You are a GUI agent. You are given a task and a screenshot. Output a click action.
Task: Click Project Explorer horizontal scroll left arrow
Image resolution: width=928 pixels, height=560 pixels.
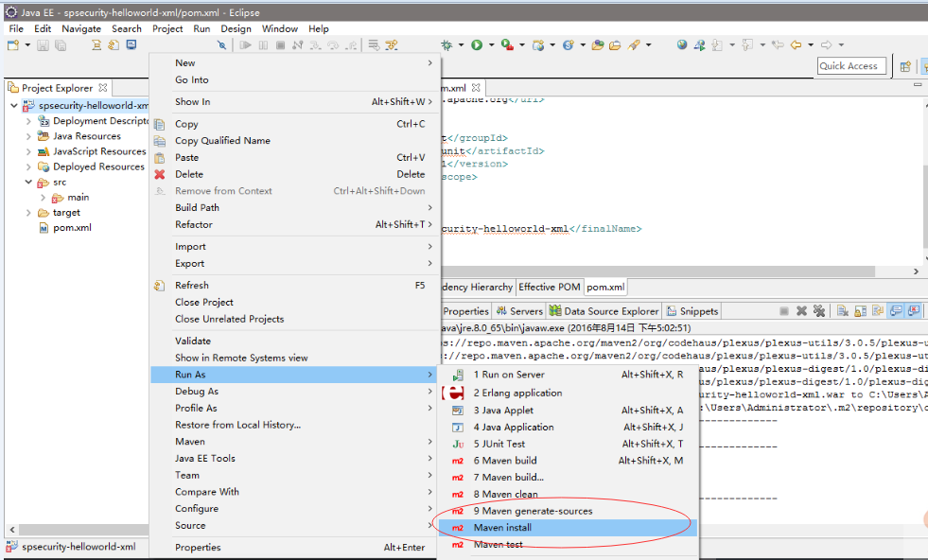coord(12,530)
